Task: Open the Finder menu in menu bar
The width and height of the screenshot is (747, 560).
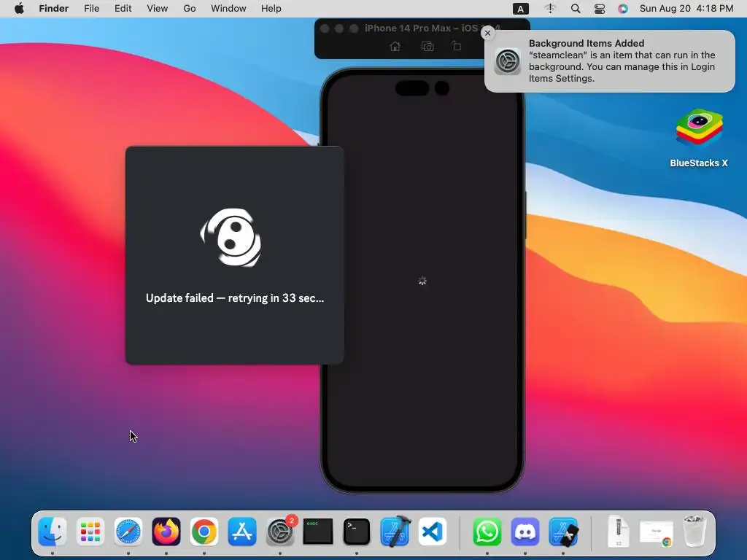Action: click(53, 9)
